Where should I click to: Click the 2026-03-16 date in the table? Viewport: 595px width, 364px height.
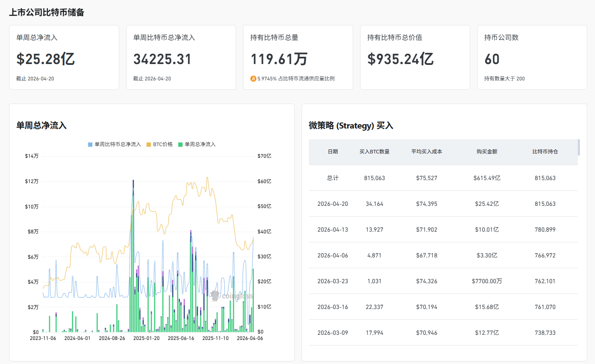click(x=333, y=307)
